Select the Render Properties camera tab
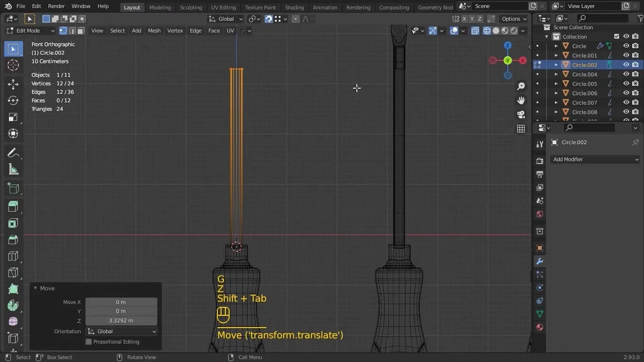Screen dimensions: 644x362 click(539, 160)
